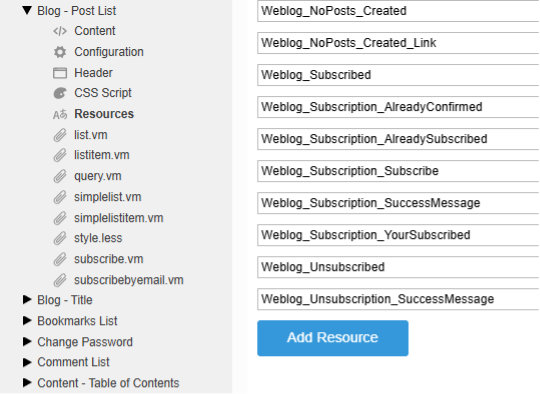
Task: Expand the Bookmarks List node
Action: (27, 321)
